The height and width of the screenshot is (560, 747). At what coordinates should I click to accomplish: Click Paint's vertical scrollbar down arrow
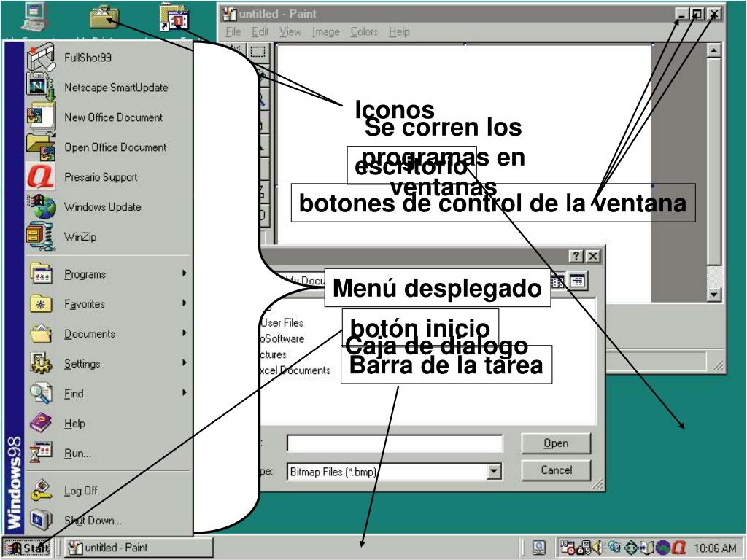point(713,295)
